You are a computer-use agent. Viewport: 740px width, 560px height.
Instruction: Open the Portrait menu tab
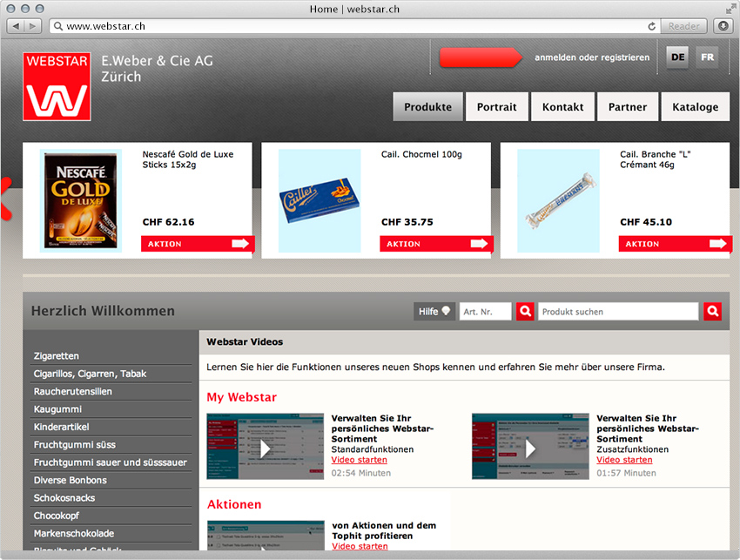pyautogui.click(x=496, y=107)
